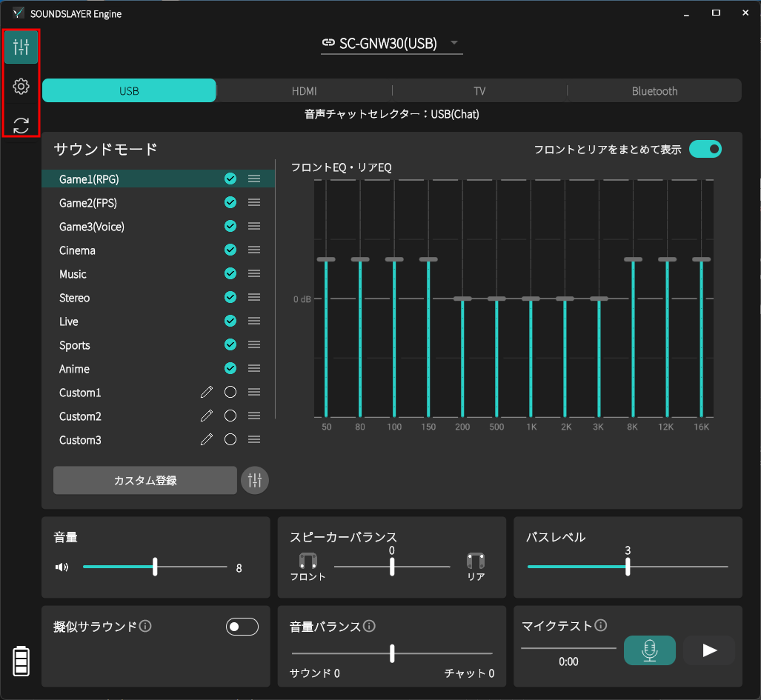
Task: Select the Custom2 radio button
Action: tap(230, 416)
